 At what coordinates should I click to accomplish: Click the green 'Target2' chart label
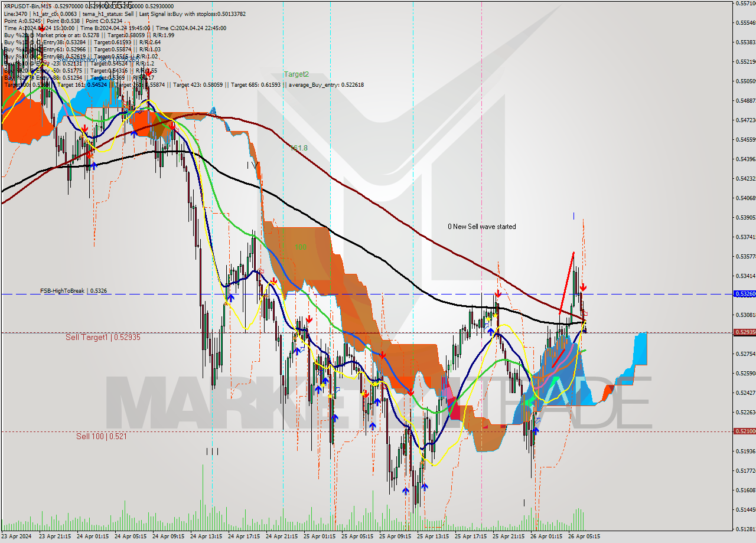pos(296,74)
